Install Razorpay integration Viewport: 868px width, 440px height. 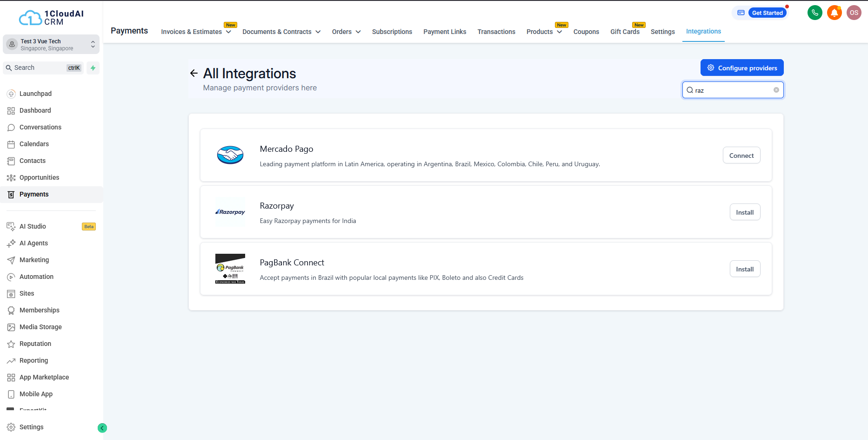click(745, 212)
